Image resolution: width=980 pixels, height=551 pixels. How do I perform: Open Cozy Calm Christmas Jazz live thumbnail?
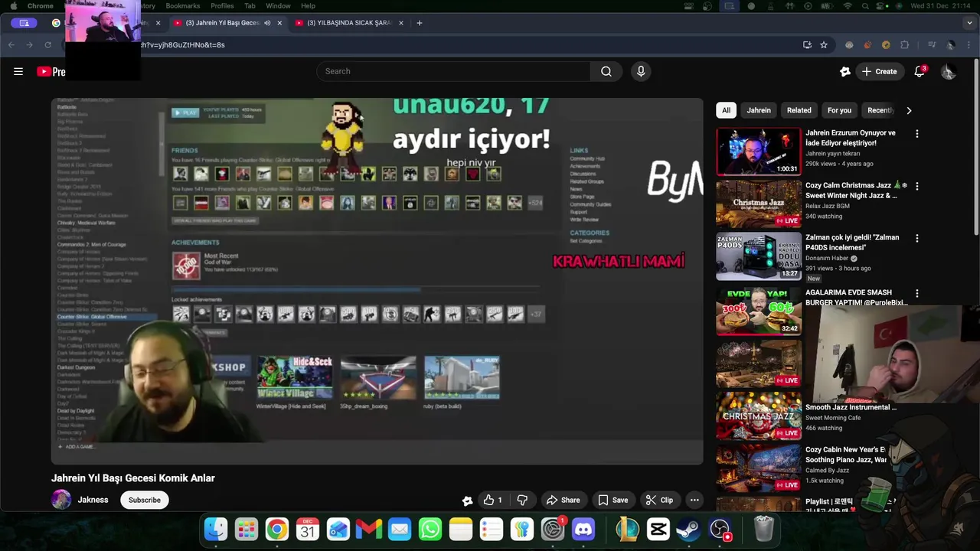click(x=759, y=204)
